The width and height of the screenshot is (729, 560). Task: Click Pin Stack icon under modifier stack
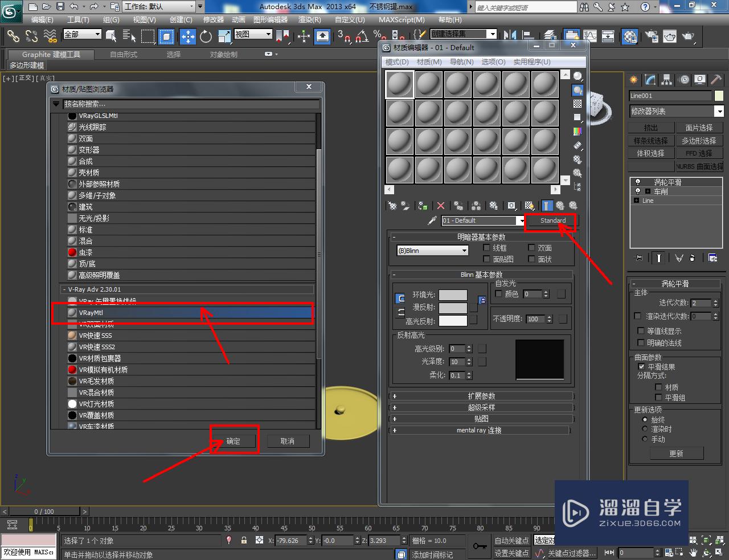(x=638, y=257)
